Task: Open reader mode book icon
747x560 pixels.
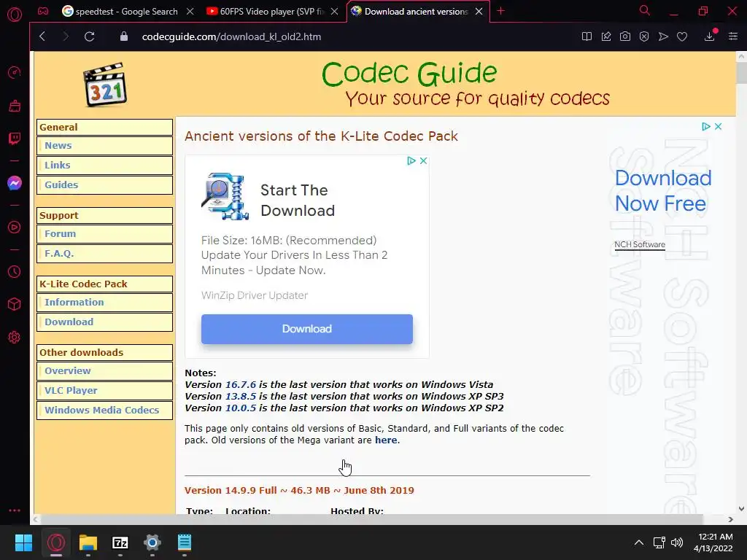Action: [587, 36]
